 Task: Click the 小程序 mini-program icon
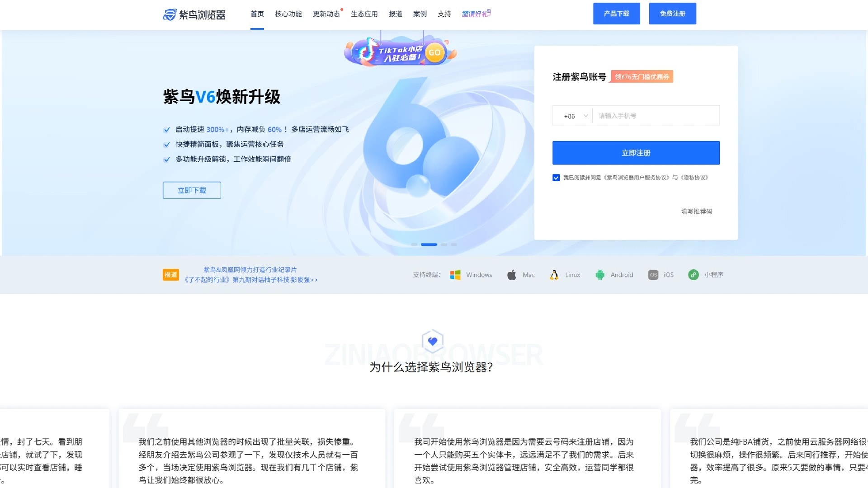[694, 275]
